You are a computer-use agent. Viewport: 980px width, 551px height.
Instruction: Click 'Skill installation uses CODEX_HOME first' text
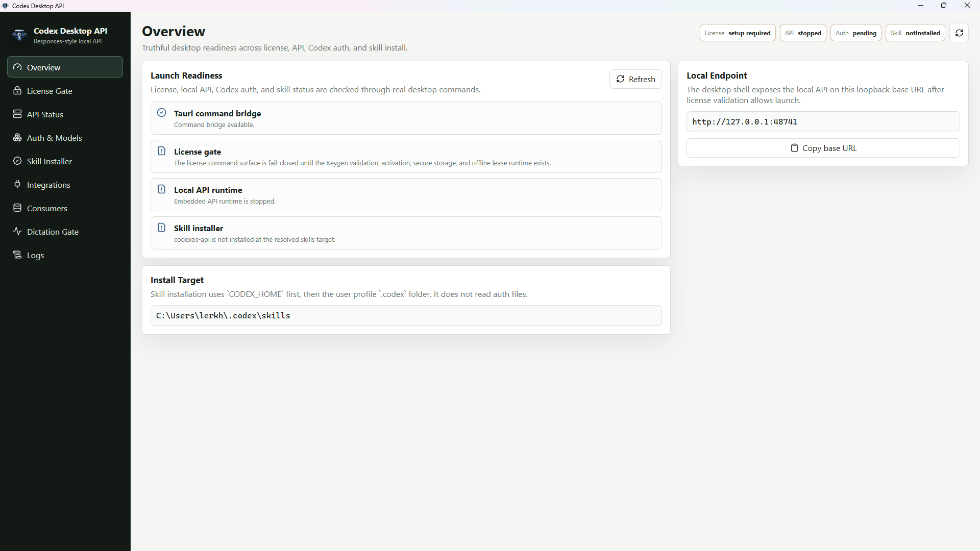[x=339, y=294]
